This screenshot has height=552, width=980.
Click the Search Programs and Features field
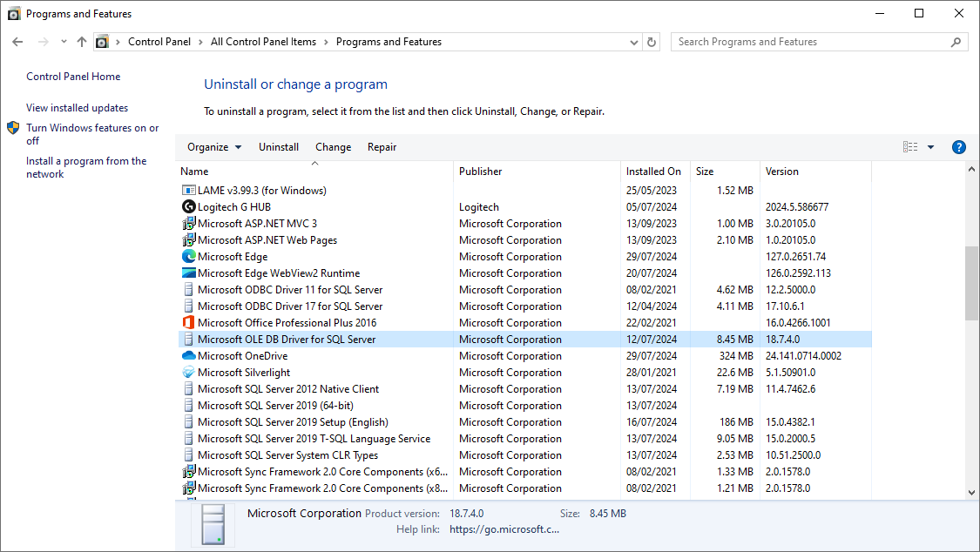click(x=810, y=42)
